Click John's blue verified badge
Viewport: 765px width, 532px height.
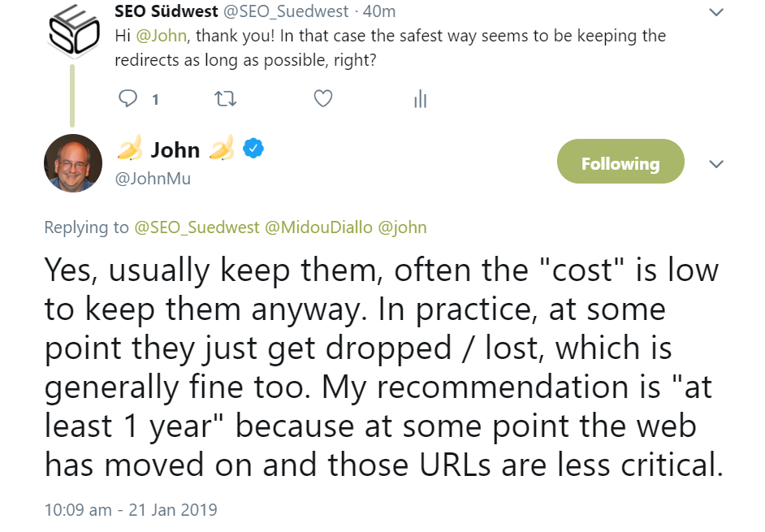tap(254, 149)
